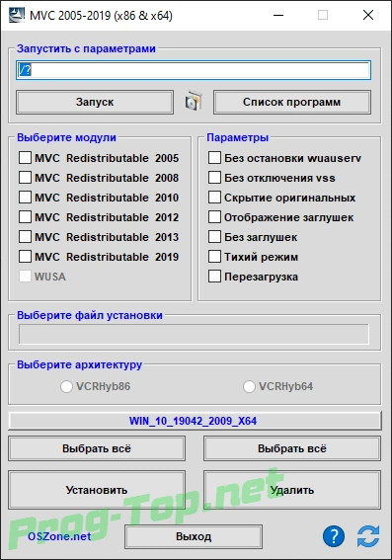
Task: Enable Скрытие оригинальных option
Action: pos(214,198)
